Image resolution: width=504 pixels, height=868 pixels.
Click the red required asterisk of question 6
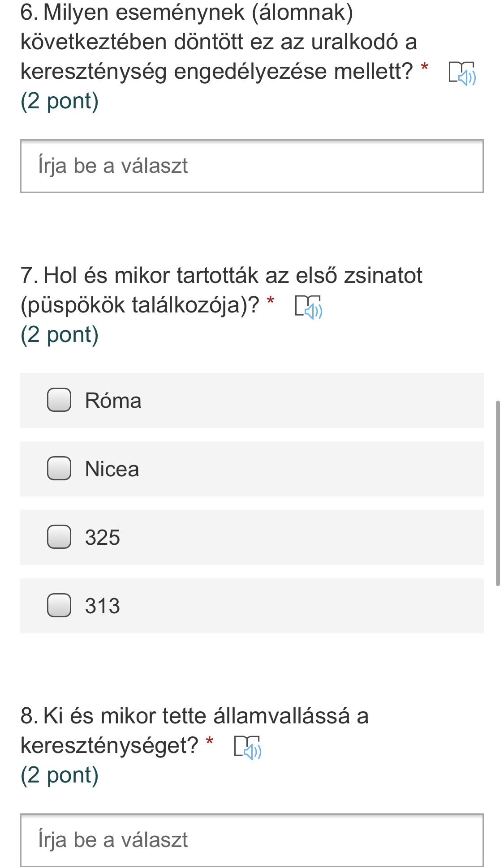tap(425, 68)
